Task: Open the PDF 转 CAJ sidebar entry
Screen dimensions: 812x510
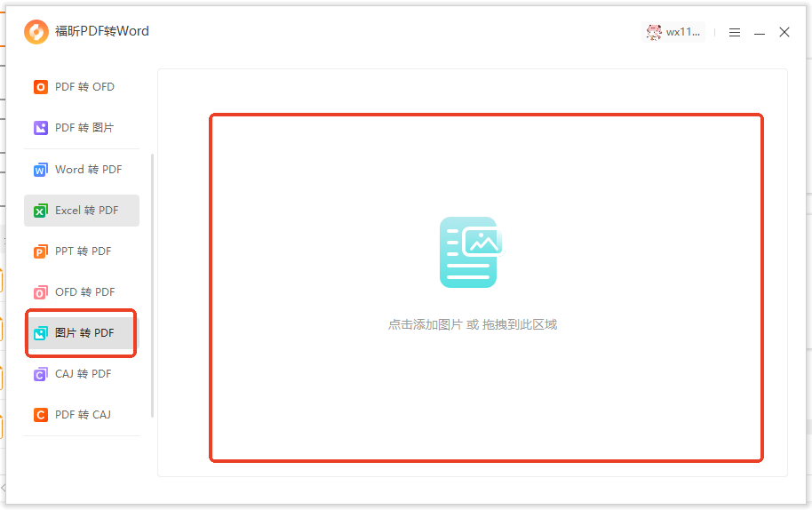Action: click(x=82, y=415)
